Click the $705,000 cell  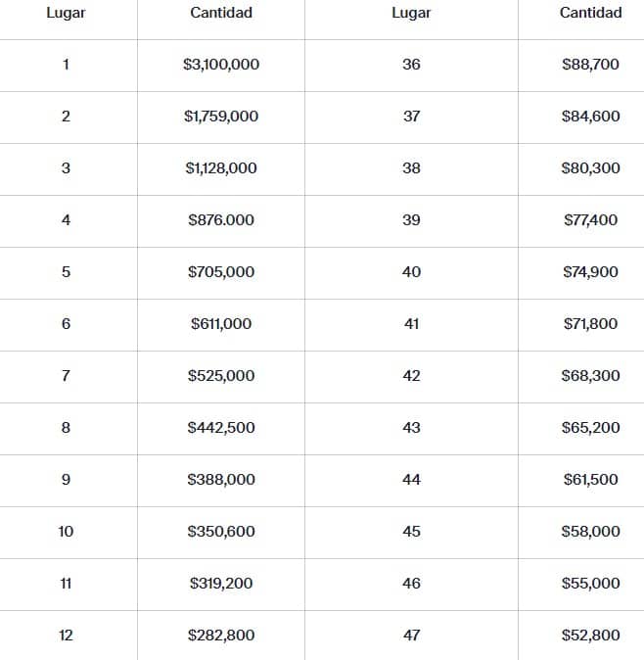pyautogui.click(x=221, y=272)
